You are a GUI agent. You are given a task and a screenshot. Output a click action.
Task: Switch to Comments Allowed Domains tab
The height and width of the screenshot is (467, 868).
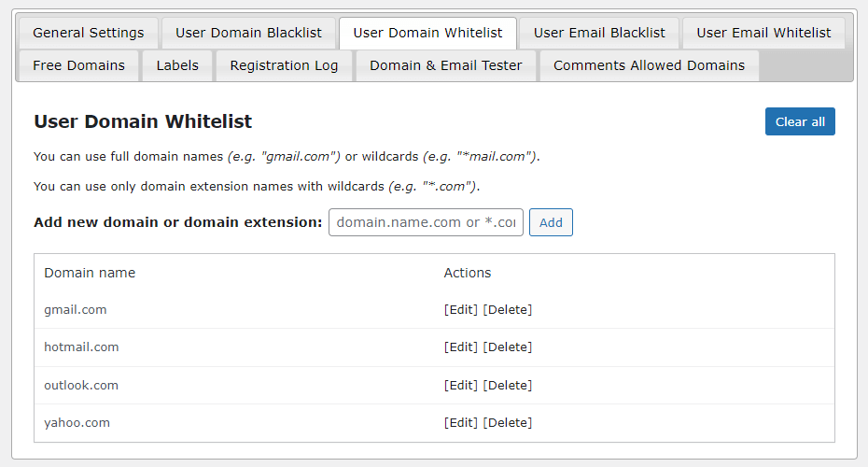click(x=649, y=65)
